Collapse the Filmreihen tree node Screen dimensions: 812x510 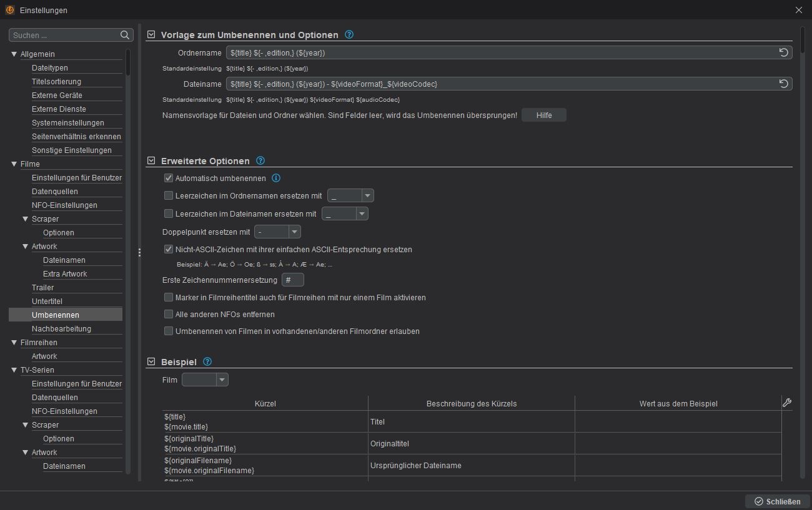[14, 343]
